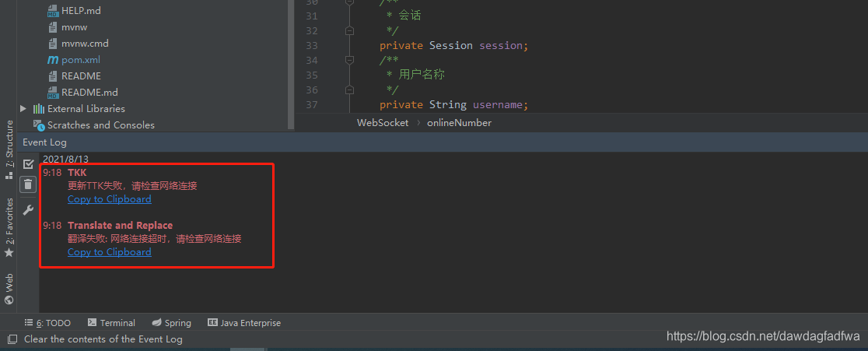Click the username variable on line 37
Viewport: 868px width, 351px height.
pyautogui.click(x=497, y=104)
